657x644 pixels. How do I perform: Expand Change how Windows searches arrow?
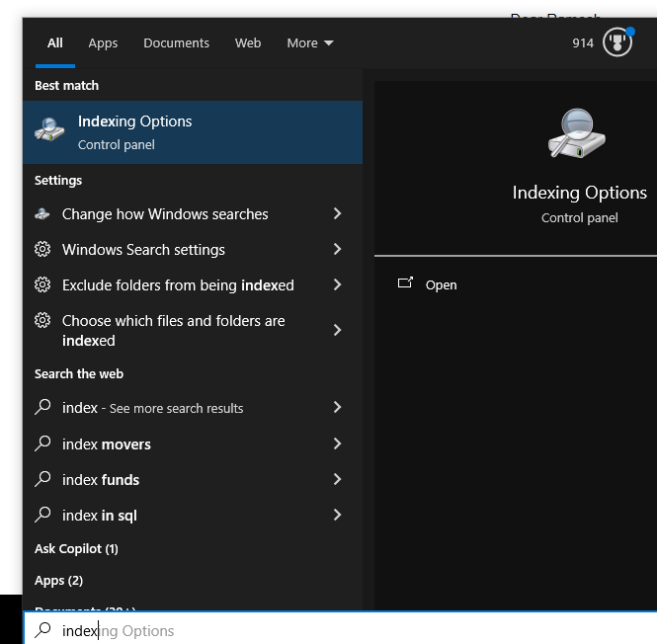(x=337, y=213)
